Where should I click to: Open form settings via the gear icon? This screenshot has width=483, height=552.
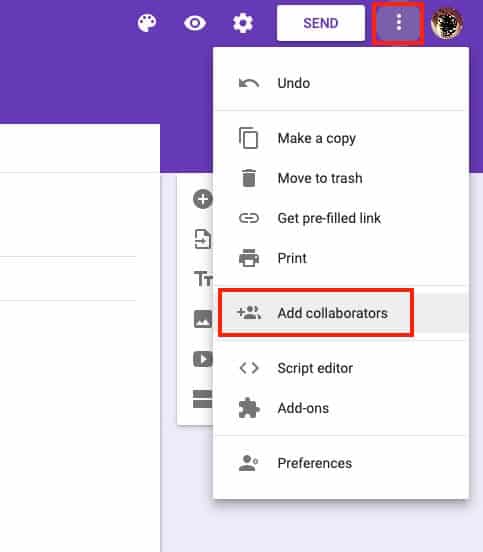[243, 23]
